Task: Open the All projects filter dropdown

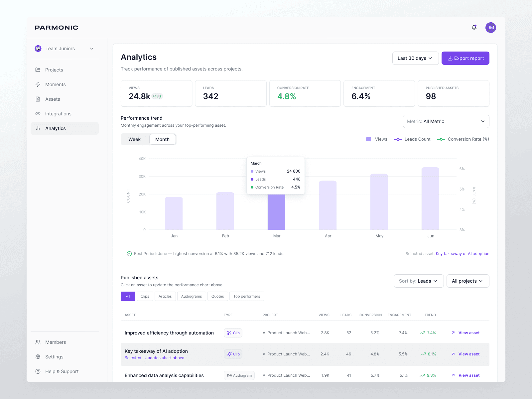Action: pos(468,281)
